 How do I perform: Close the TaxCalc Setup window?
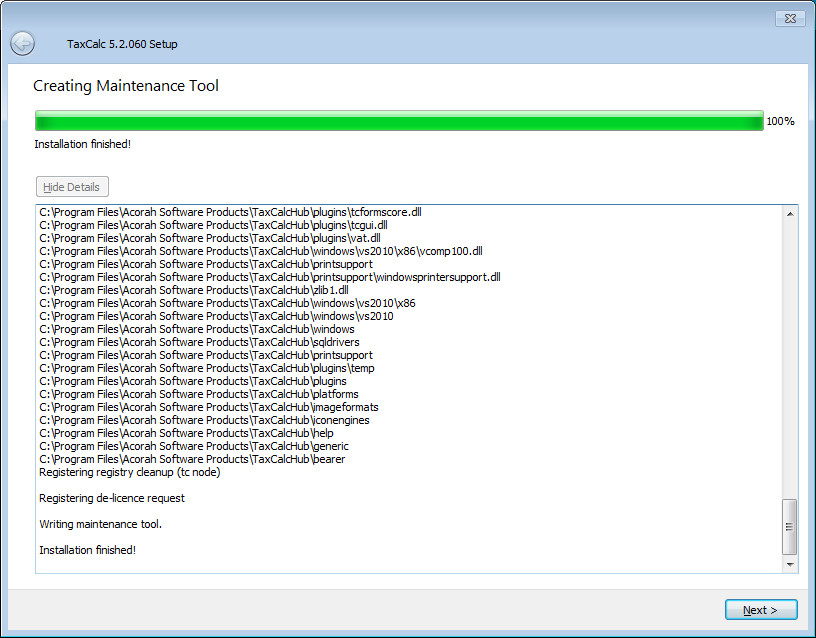(x=790, y=19)
